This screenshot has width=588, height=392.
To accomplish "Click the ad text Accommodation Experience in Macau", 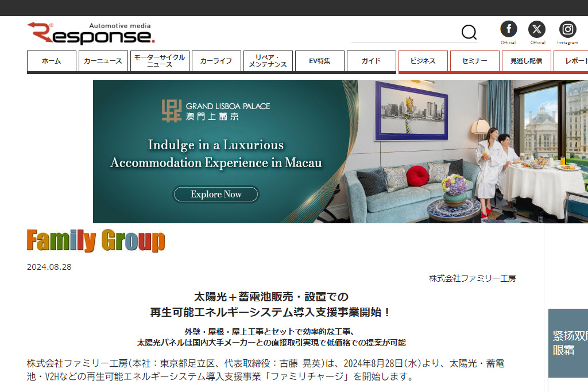I will pos(216,162).
